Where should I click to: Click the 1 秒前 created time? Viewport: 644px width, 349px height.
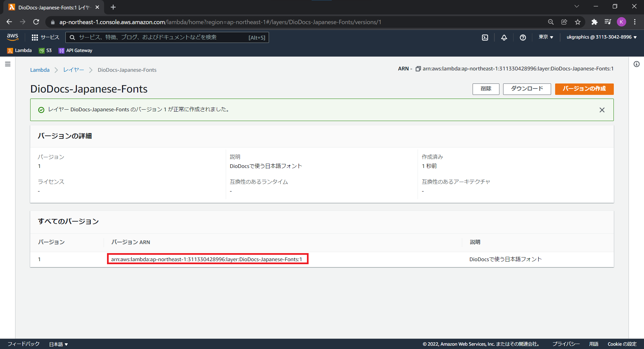[429, 166]
